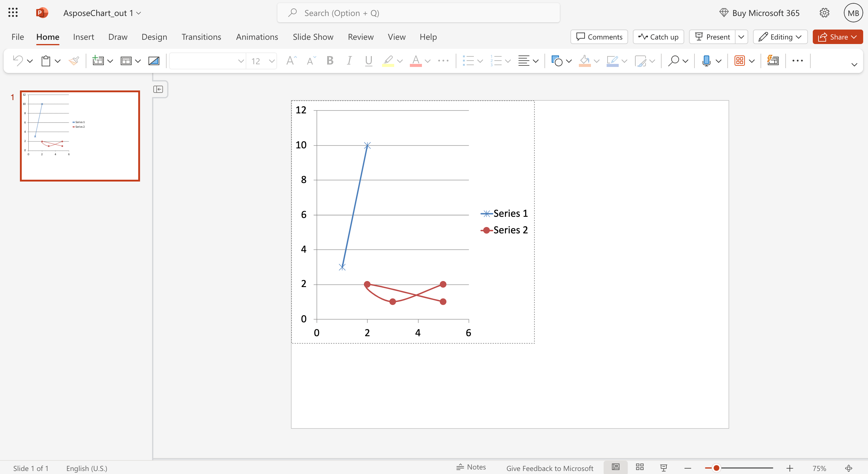Expand the Share button options
The height and width of the screenshot is (474, 868).
coord(855,37)
